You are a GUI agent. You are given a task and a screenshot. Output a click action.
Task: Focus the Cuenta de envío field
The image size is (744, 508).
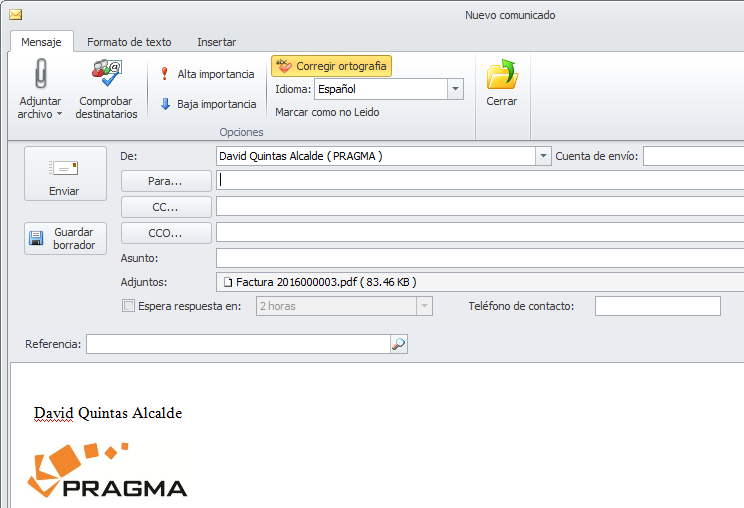coord(694,156)
